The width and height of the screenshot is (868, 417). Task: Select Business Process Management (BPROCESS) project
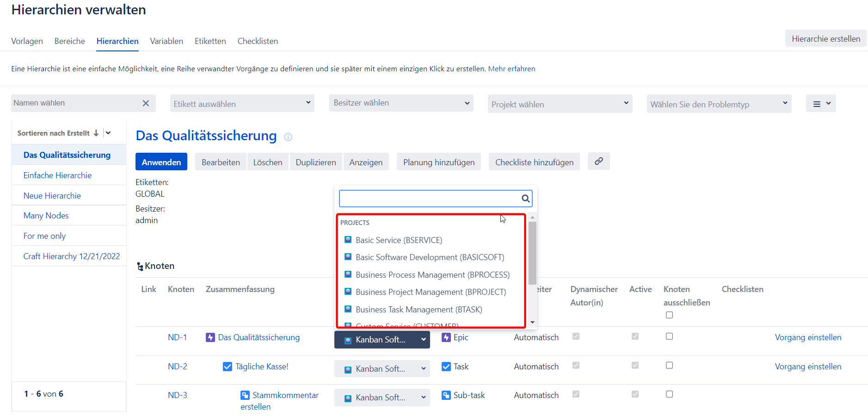click(432, 275)
